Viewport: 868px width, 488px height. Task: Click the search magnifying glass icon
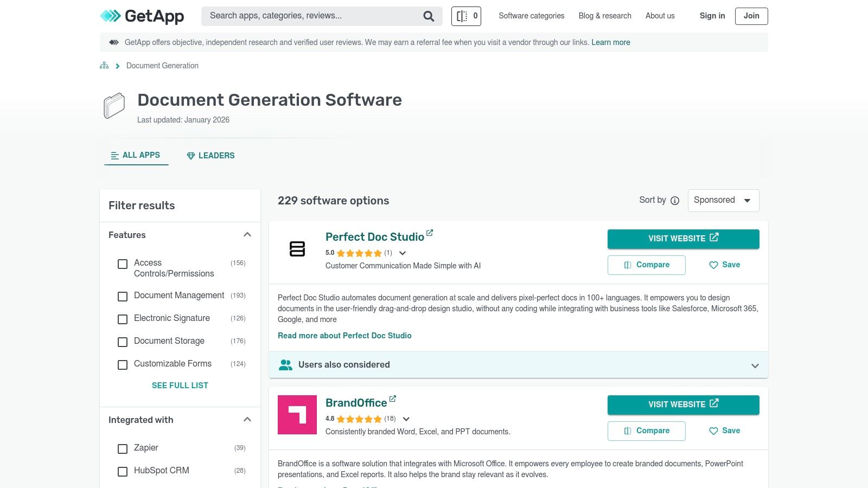point(429,16)
